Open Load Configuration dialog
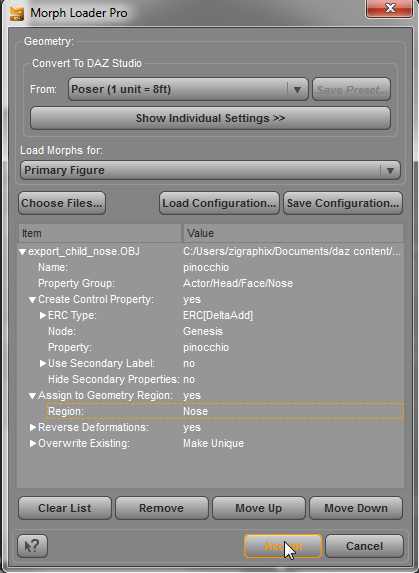 click(x=219, y=203)
